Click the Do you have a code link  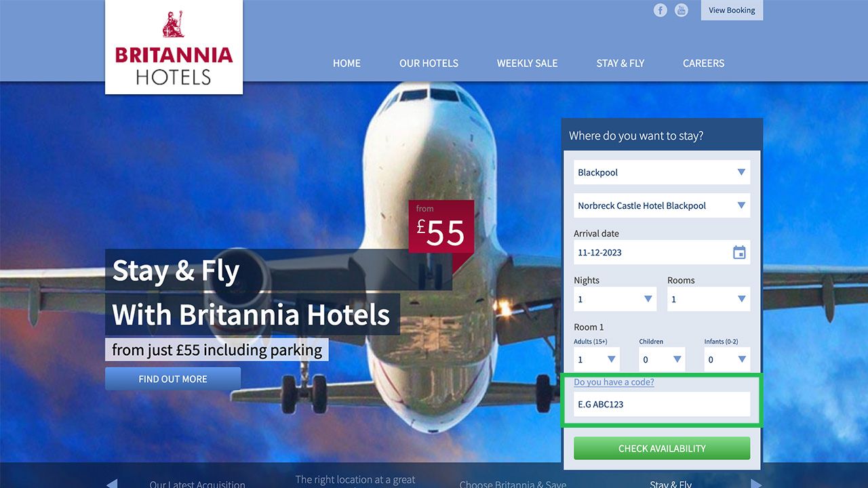point(614,382)
